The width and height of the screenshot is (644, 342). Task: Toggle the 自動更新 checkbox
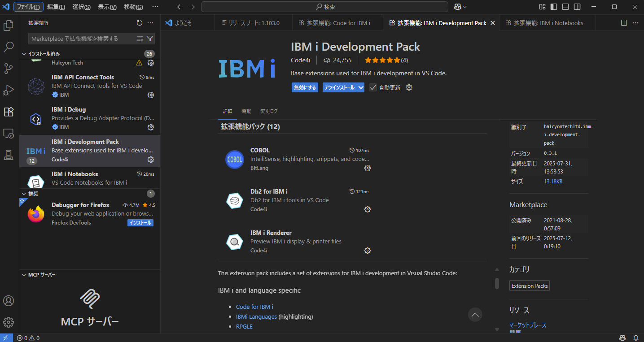pos(373,87)
